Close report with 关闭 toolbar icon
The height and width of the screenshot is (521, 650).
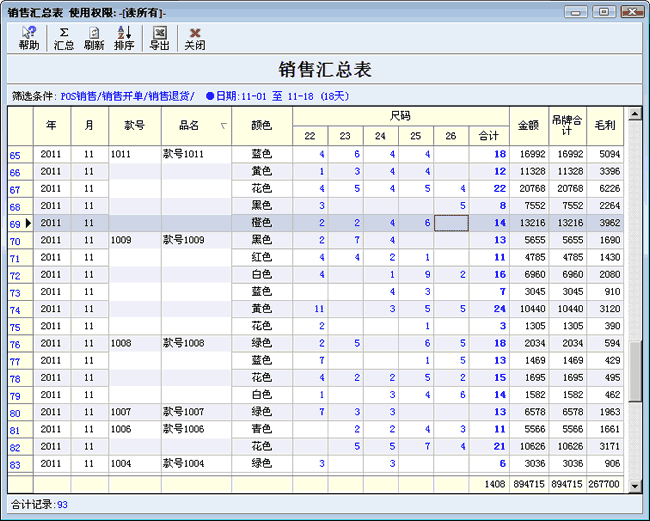point(195,38)
